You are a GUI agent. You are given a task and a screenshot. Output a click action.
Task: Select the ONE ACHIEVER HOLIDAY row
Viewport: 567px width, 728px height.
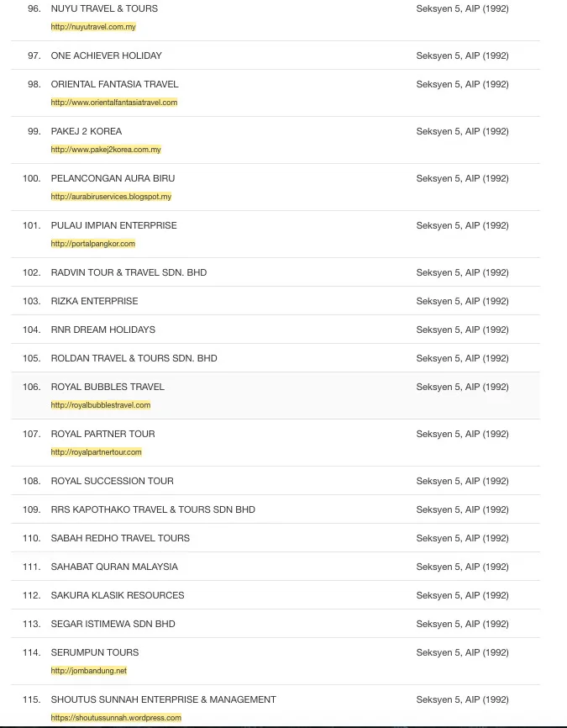pos(107,55)
